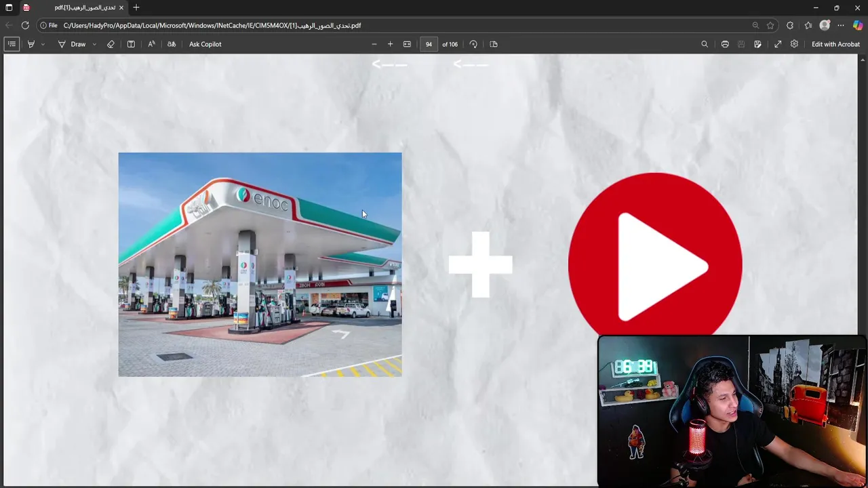Image resolution: width=868 pixels, height=488 pixels.
Task: Click the webcam overlay of the streamer
Action: click(732, 411)
